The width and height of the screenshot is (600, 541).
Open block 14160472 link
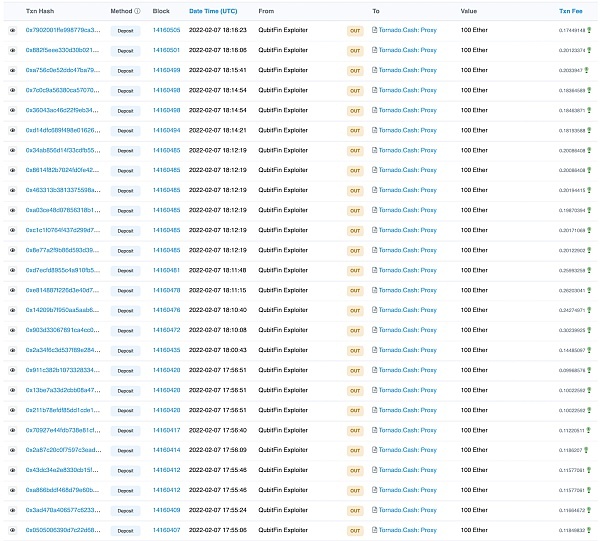point(166,330)
